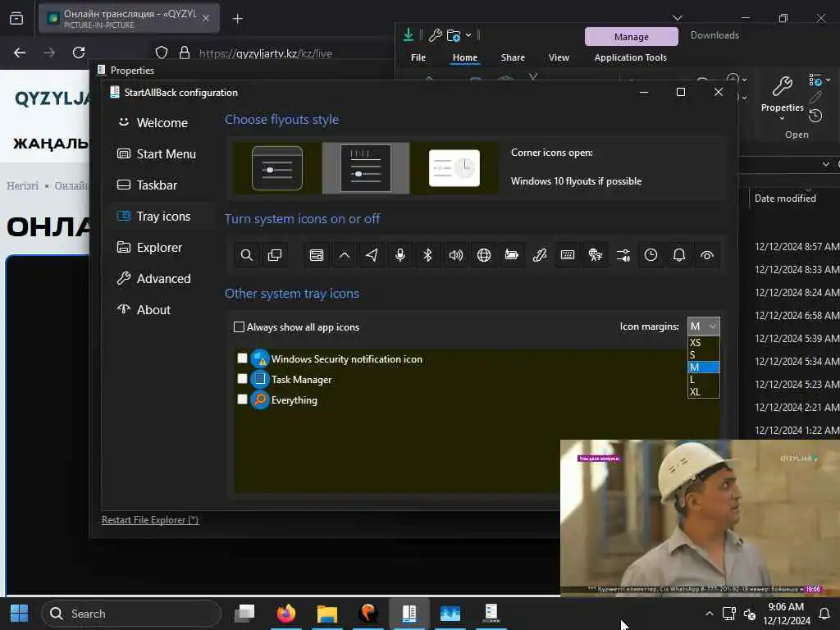The image size is (840, 630).
Task: Tick the Everything tray icon checkbox
Action: coord(242,399)
